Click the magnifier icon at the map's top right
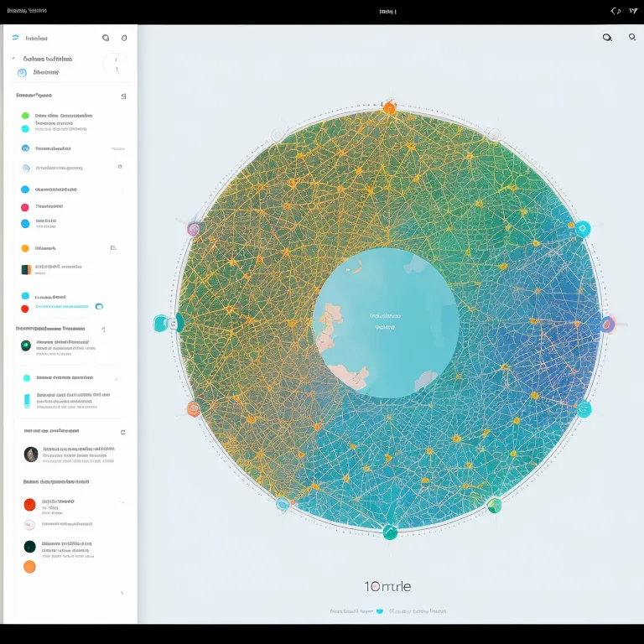The width and height of the screenshot is (644, 644). (607, 38)
